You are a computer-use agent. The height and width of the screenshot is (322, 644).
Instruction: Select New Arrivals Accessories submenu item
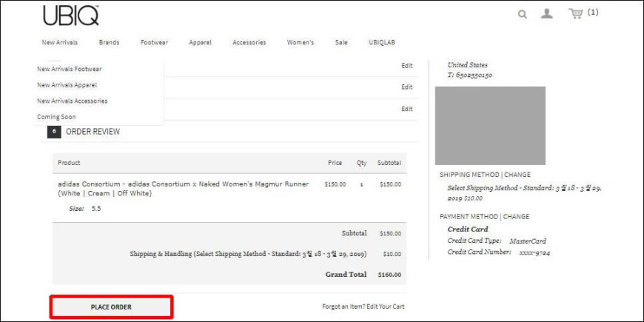[73, 101]
